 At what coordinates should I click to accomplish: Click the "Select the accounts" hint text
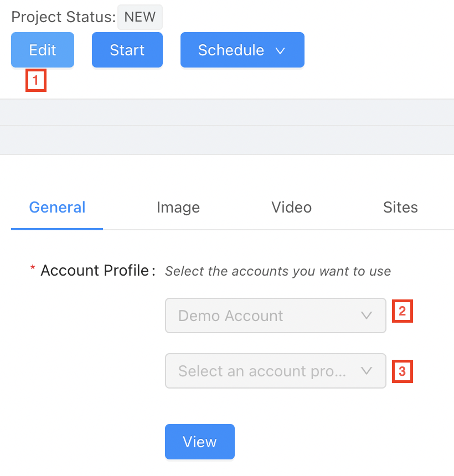[278, 271]
